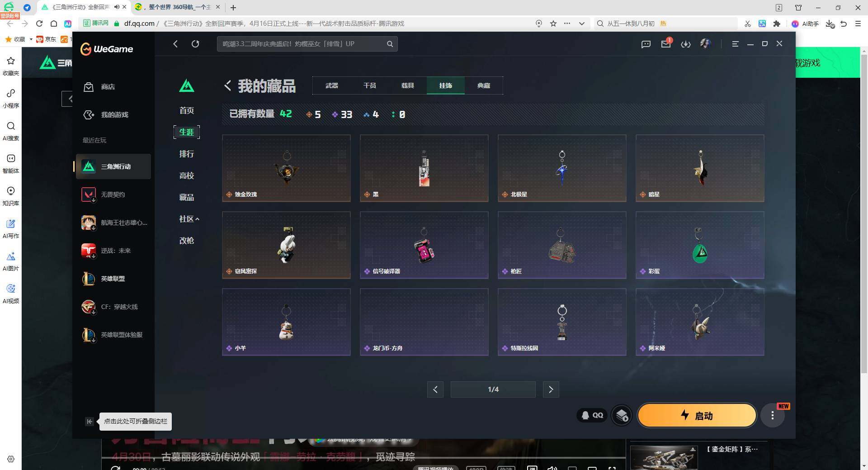This screenshot has width=868, height=470.
Task: Click the Delta Force triangle logo
Action: tap(187, 85)
